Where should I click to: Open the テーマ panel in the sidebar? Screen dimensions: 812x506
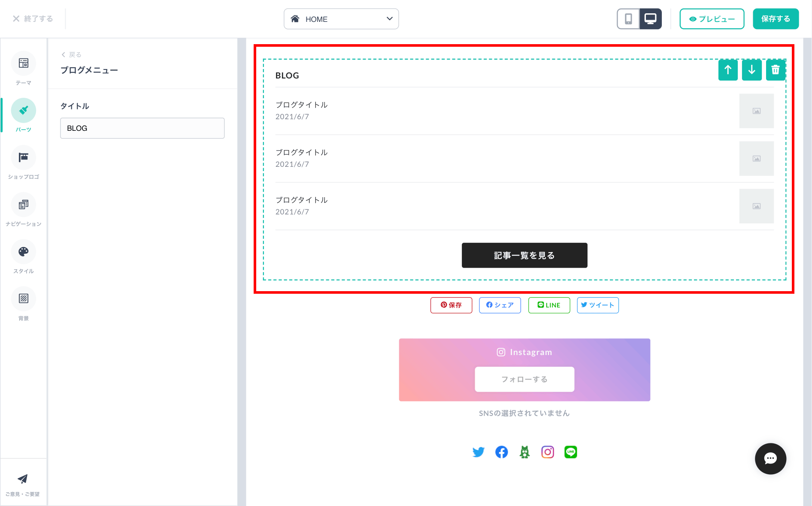(x=24, y=68)
